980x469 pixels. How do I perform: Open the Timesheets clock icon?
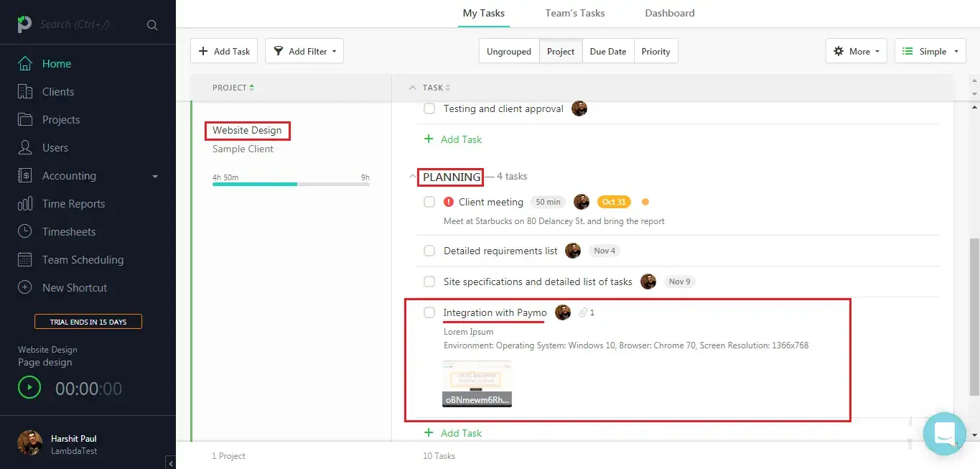(25, 232)
